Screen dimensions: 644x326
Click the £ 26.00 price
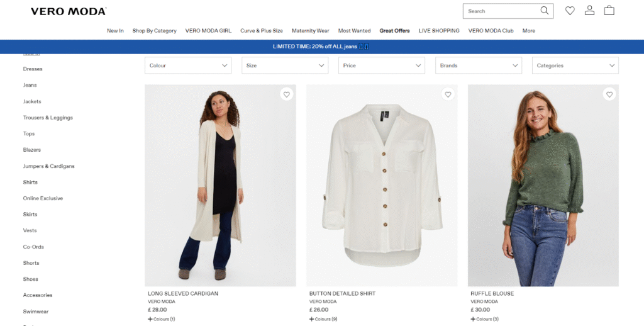coord(319,310)
